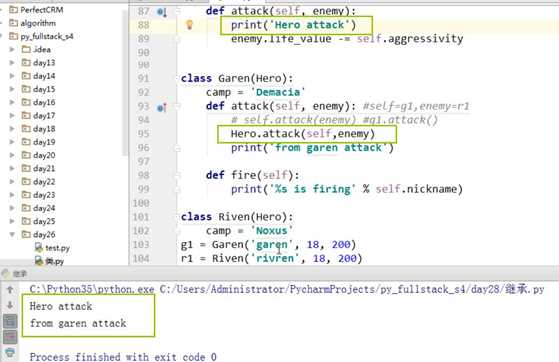Screen dimensions: 559x362
Task: Click 'class Garen(Hero):' on line 91
Action: [x=237, y=78]
